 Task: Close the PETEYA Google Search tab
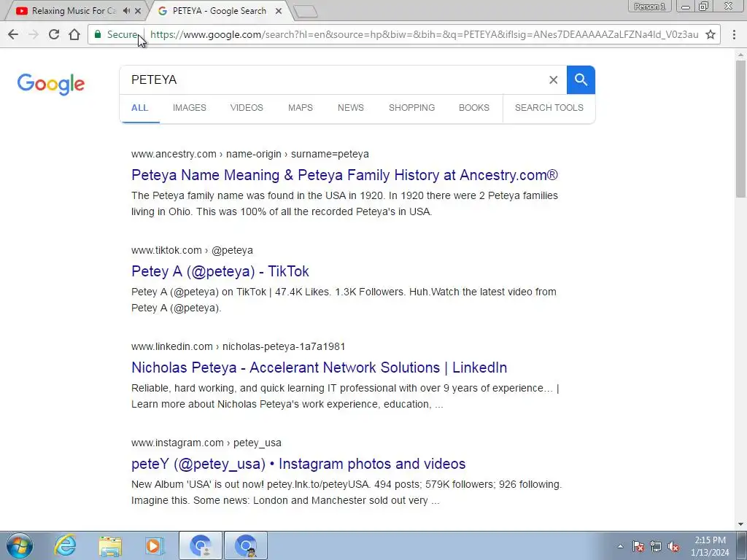click(279, 10)
